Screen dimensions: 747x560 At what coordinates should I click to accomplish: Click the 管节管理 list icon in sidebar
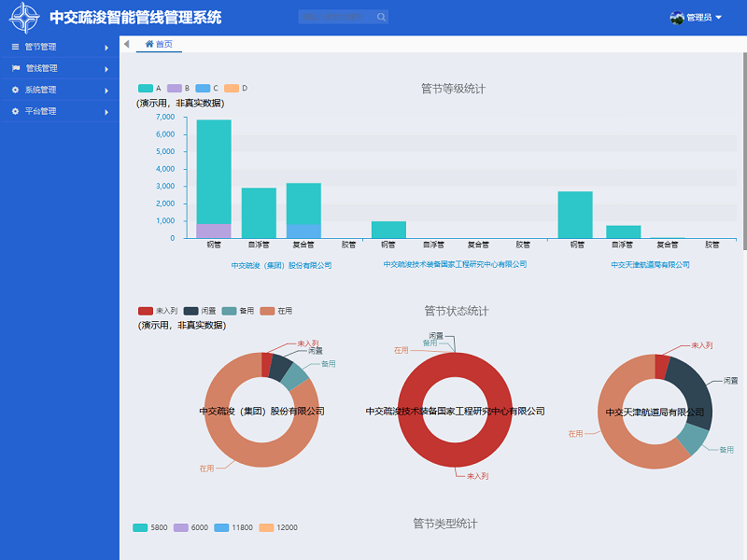coord(15,47)
